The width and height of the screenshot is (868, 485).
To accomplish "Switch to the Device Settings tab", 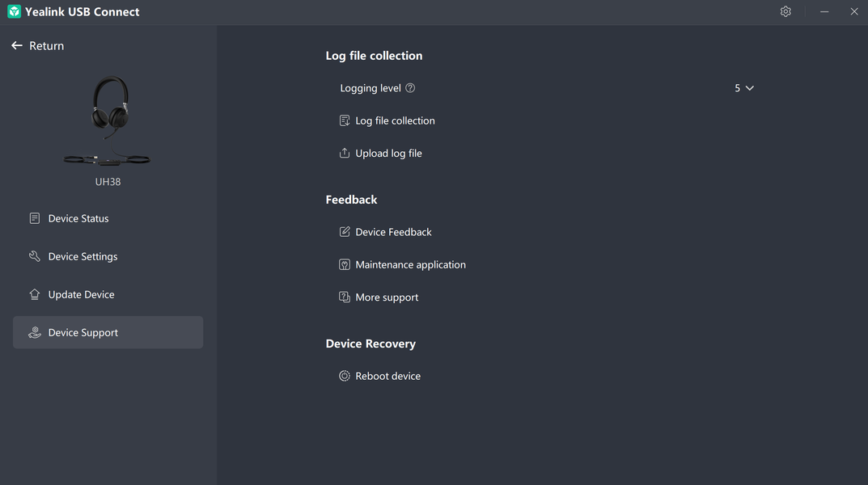I will click(x=83, y=256).
